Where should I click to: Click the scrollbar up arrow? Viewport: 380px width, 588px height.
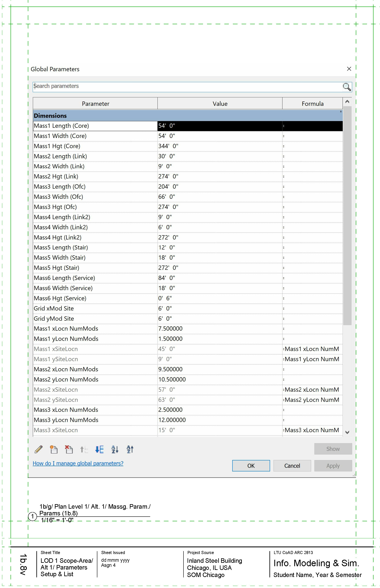(x=347, y=102)
